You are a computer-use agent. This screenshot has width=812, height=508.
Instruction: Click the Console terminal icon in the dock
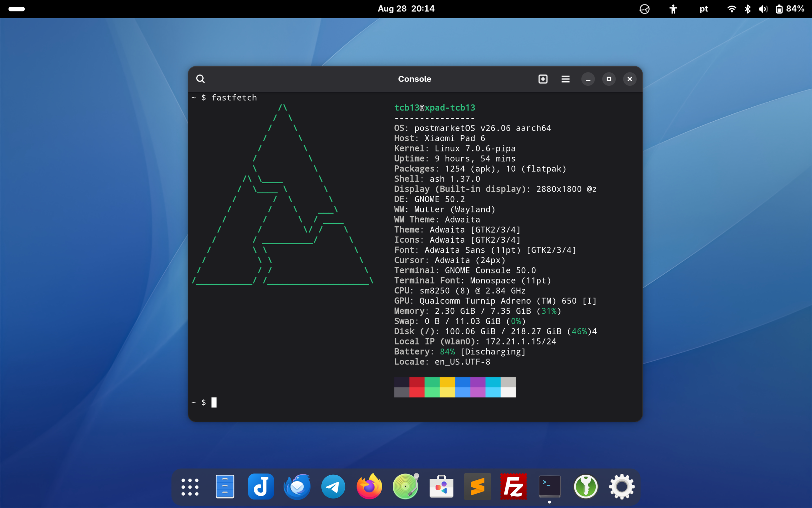(x=550, y=487)
